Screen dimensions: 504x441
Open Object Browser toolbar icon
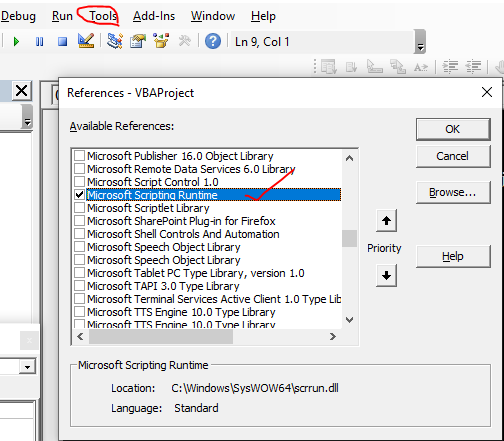tap(161, 41)
